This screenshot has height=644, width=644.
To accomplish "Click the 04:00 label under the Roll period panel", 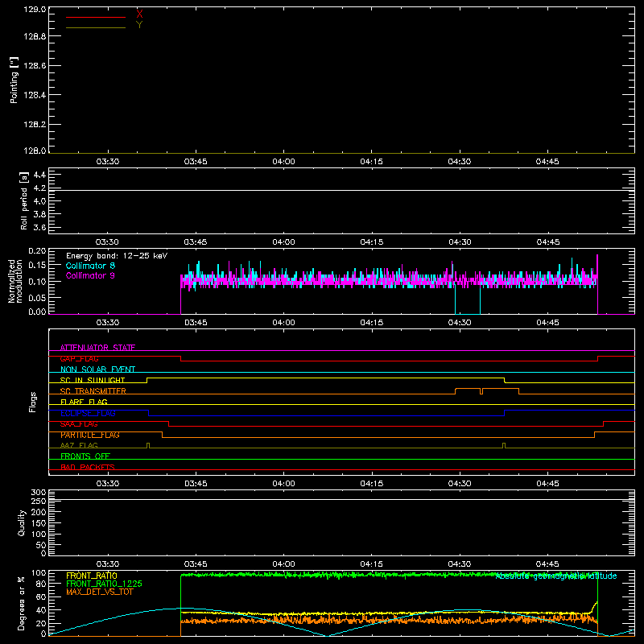I will pyautogui.click(x=284, y=242).
